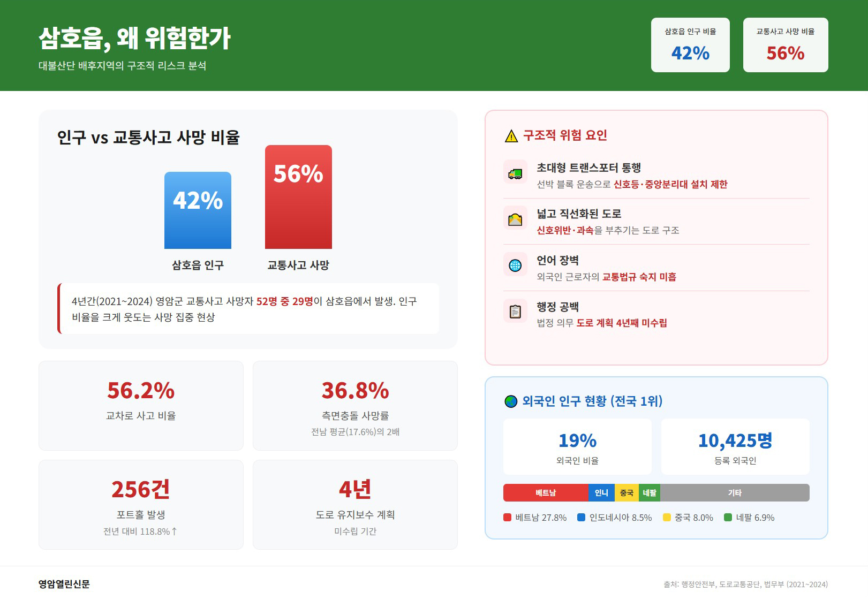Click the 교통사고 사망 비율 56% header badge
This screenshot has width=868, height=600.
pyautogui.click(x=785, y=45)
